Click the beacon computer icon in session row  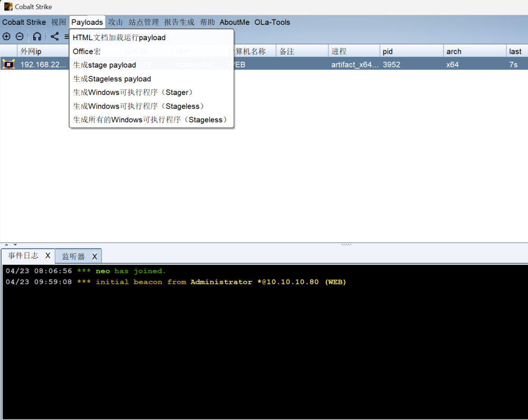(x=8, y=64)
